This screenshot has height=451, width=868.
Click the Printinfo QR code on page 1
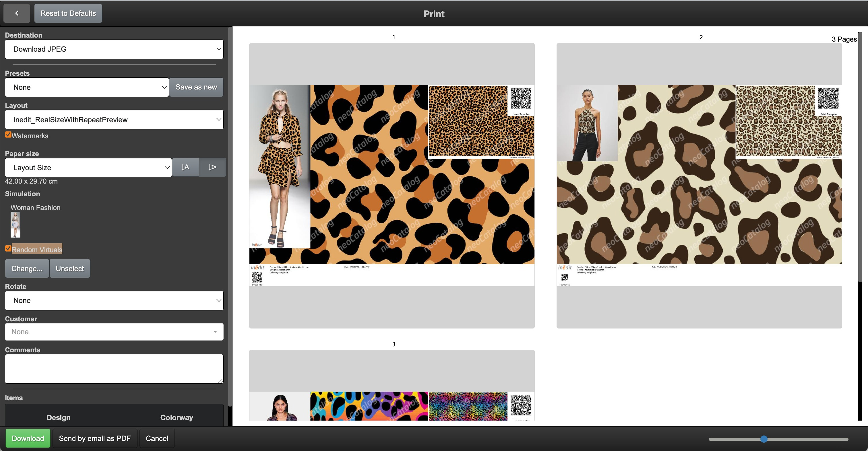coord(257,277)
